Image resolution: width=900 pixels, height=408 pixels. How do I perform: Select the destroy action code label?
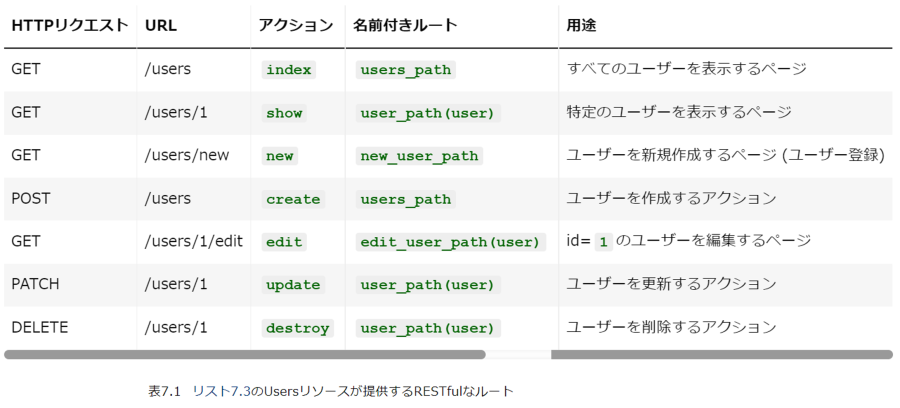click(298, 328)
